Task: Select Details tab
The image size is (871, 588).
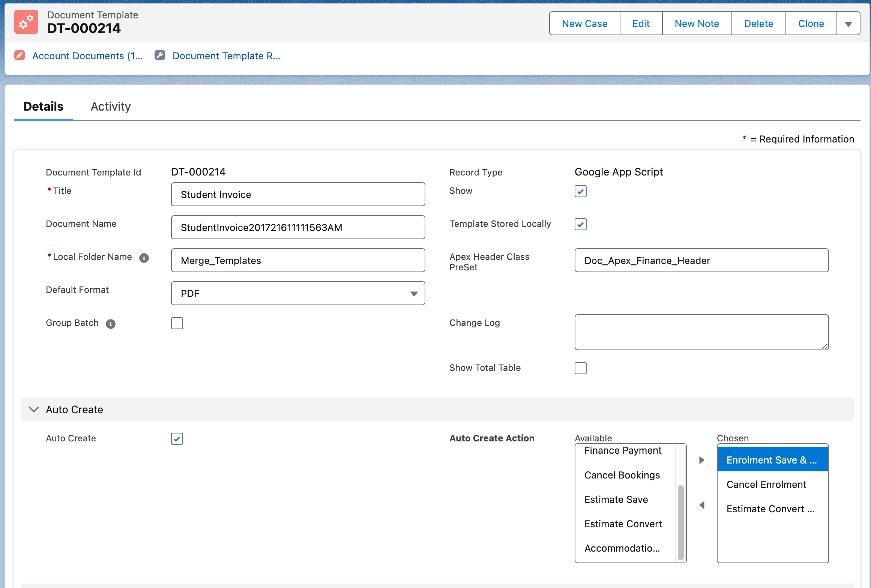Action: point(43,106)
